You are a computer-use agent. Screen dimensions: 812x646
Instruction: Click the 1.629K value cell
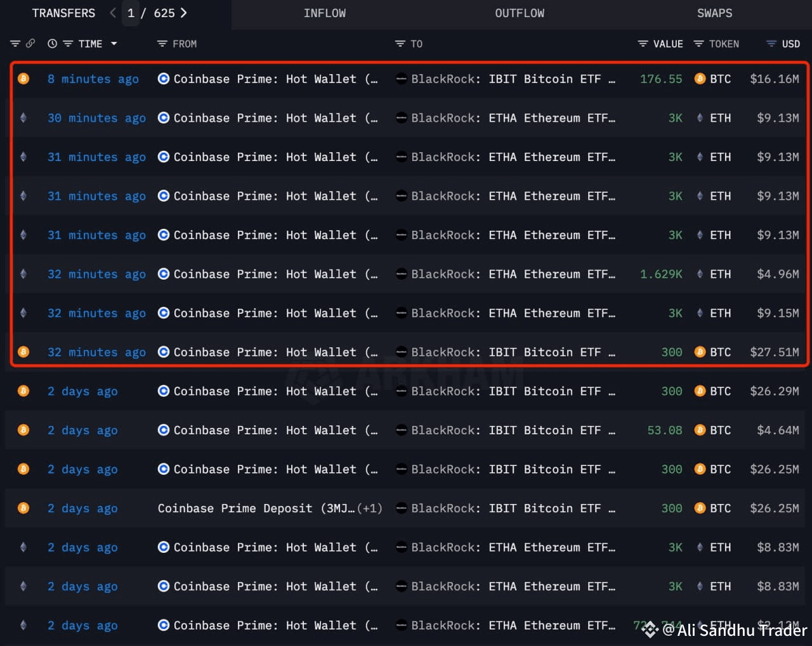[661, 274]
